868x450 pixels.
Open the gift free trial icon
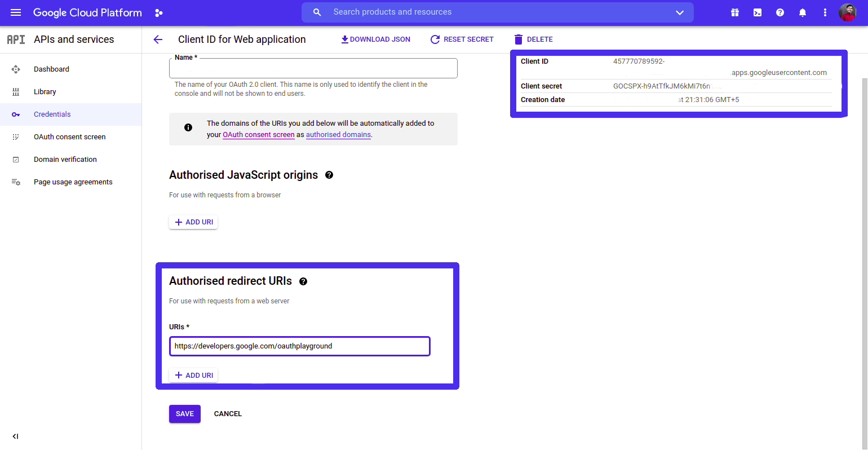[735, 12]
